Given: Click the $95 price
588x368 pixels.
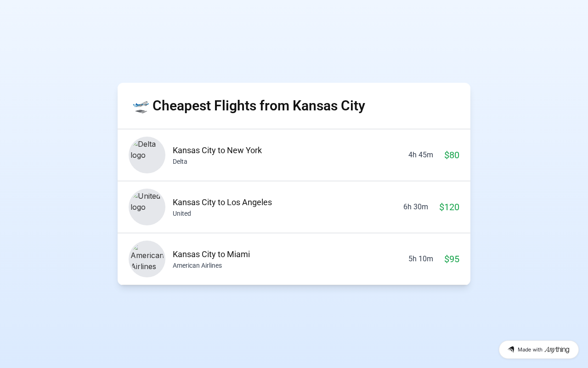Looking at the screenshot, I should 452,259.
